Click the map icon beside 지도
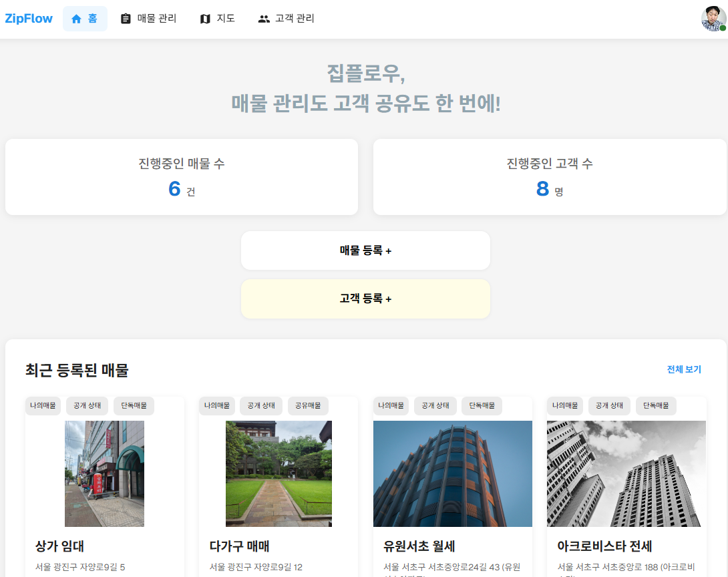 tap(205, 19)
